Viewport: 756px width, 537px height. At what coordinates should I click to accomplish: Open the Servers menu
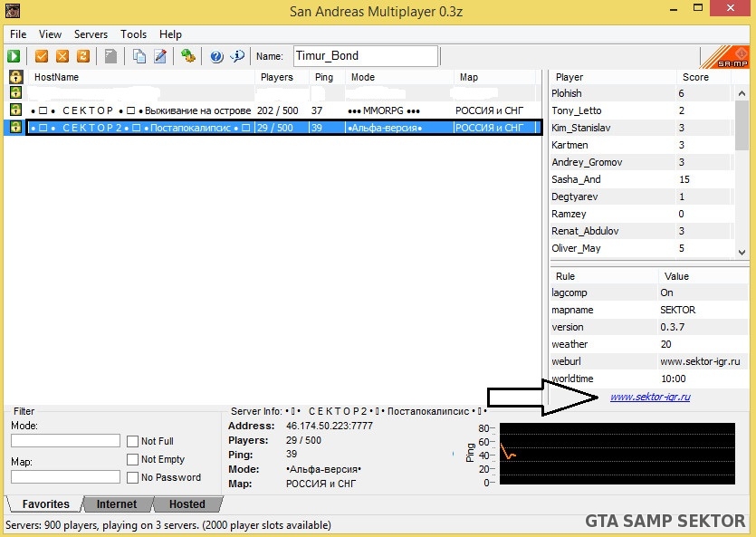click(x=91, y=34)
